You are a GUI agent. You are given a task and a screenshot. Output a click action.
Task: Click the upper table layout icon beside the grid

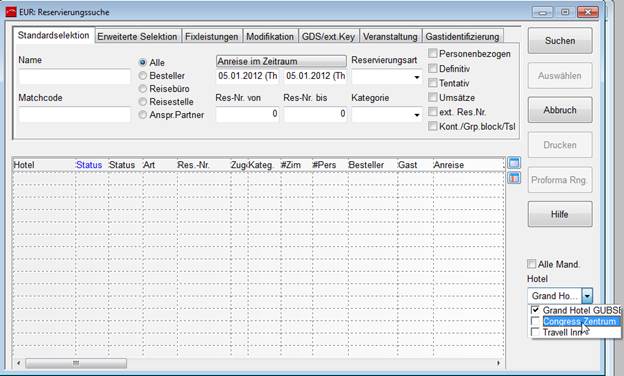click(514, 163)
